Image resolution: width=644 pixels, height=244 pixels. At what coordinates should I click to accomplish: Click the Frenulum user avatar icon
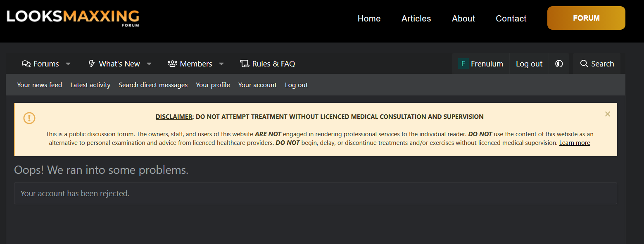click(463, 64)
